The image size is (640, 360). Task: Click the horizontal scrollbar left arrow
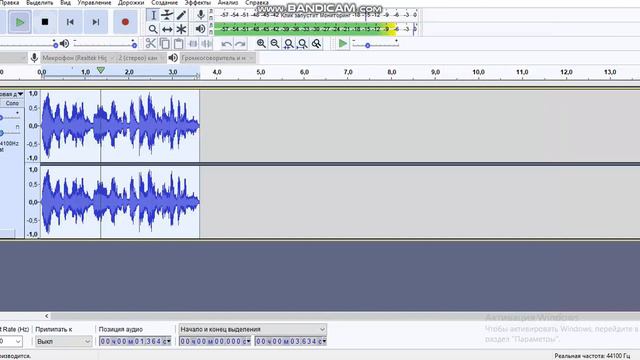coord(47,316)
